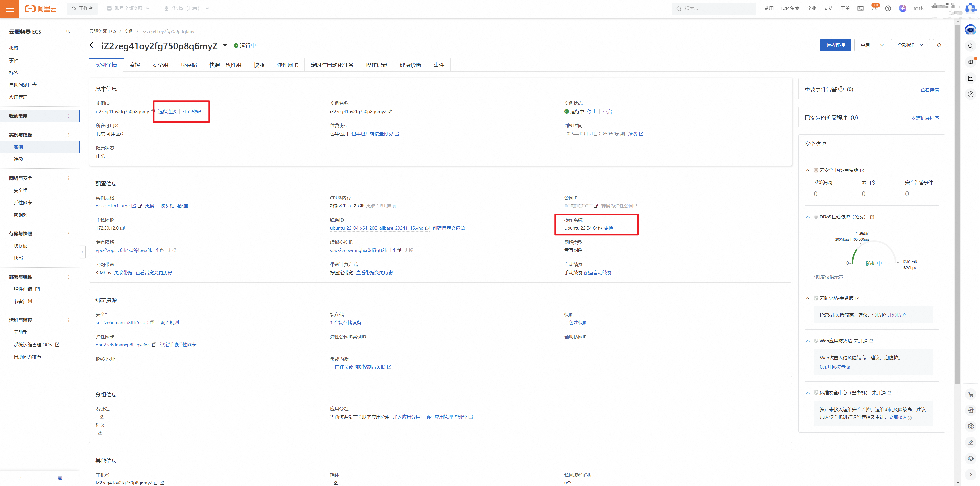
Task: Click the 创建自定义镜像 link
Action: (x=449, y=228)
